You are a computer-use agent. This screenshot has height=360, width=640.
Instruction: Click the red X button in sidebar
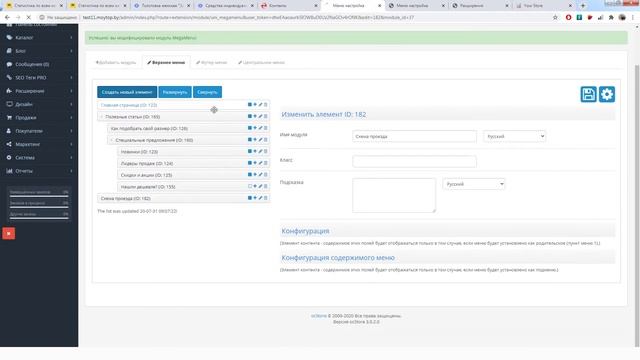(x=9, y=233)
